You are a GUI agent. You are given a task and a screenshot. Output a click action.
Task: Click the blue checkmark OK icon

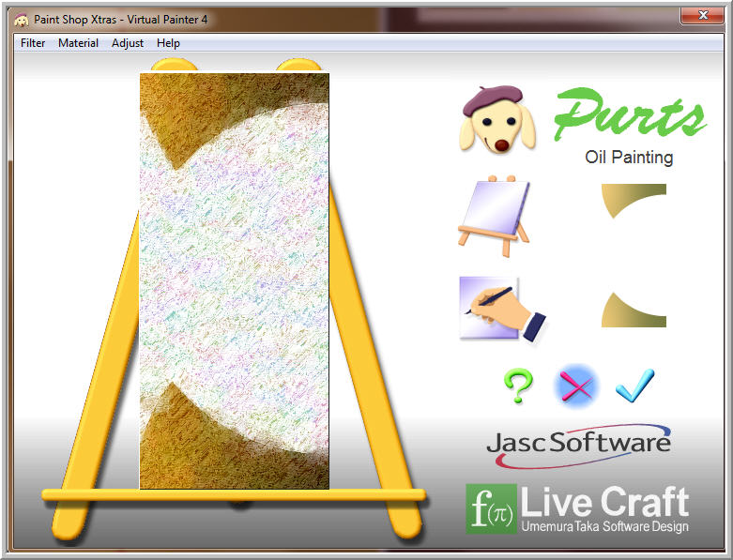pos(634,386)
